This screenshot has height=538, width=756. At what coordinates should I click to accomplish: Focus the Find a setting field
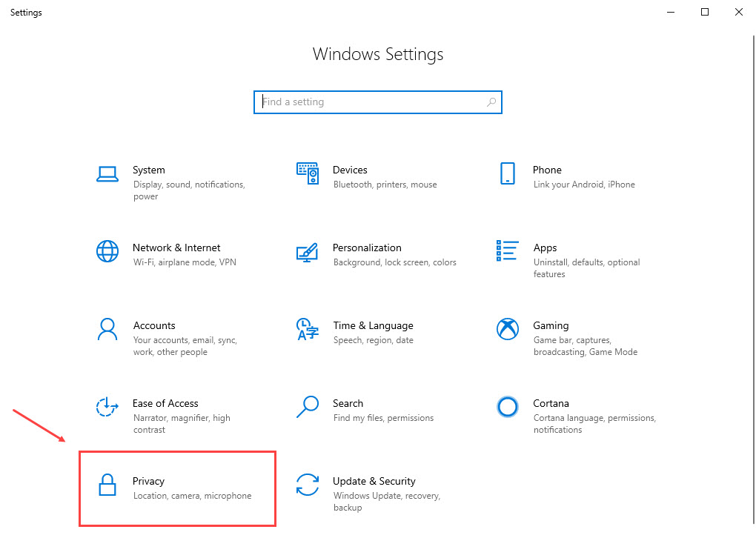377,102
